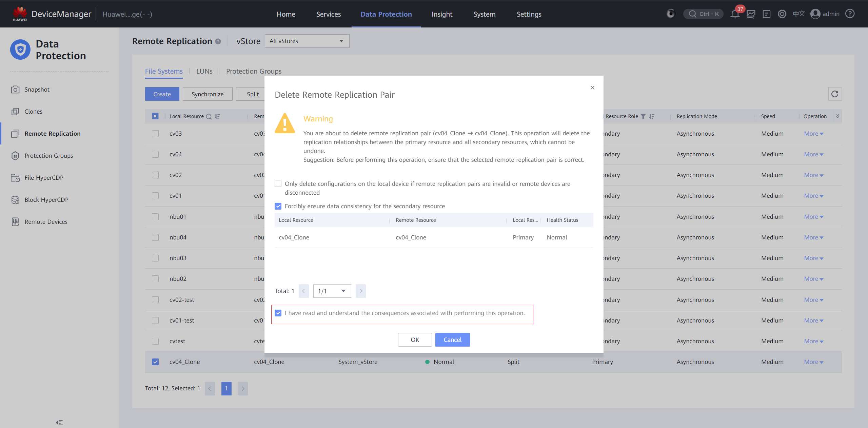The image size is (868, 428).
Task: Confirm deletion with the OK button
Action: pyautogui.click(x=415, y=340)
